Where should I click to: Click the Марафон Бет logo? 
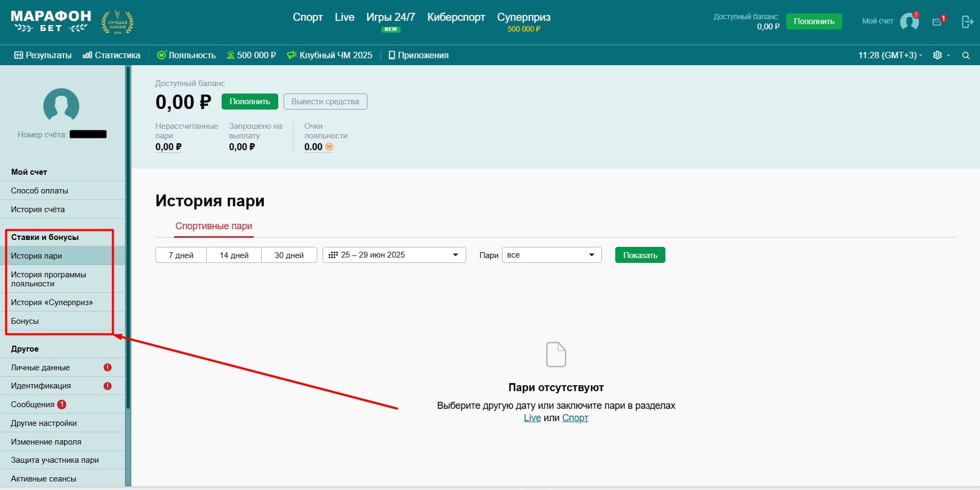[x=51, y=21]
